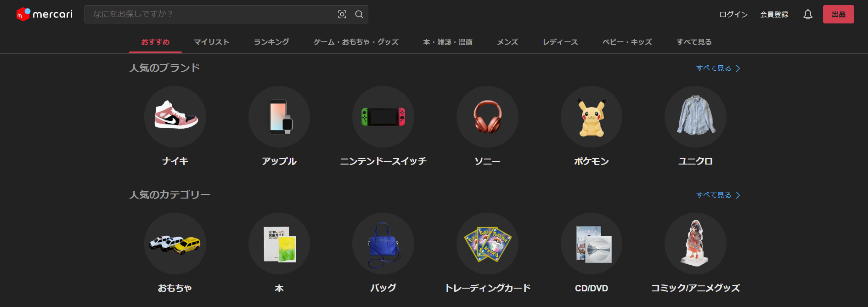Screen dimensions: 868x307
Task: Click the magnifier search icon
Action: click(x=359, y=14)
